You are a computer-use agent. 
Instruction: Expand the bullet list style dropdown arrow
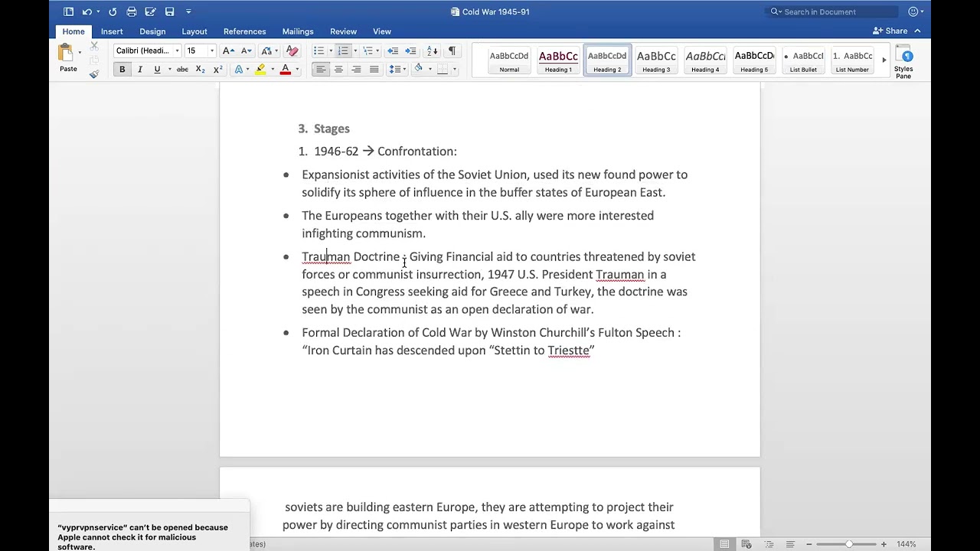(x=330, y=51)
